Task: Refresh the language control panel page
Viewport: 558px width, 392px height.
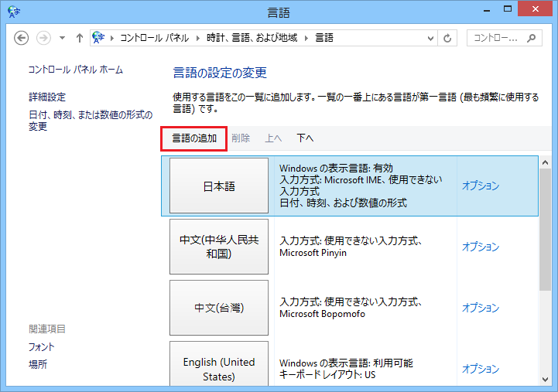Action: [448, 38]
